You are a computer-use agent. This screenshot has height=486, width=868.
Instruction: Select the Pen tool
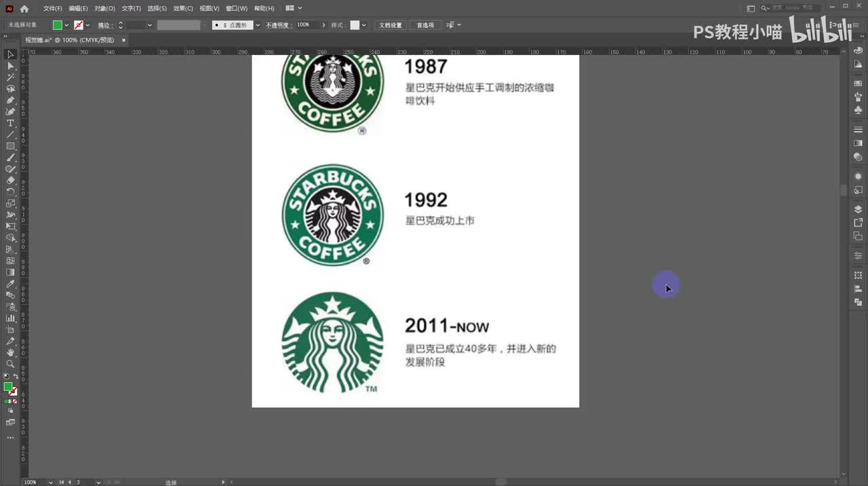pos(10,100)
